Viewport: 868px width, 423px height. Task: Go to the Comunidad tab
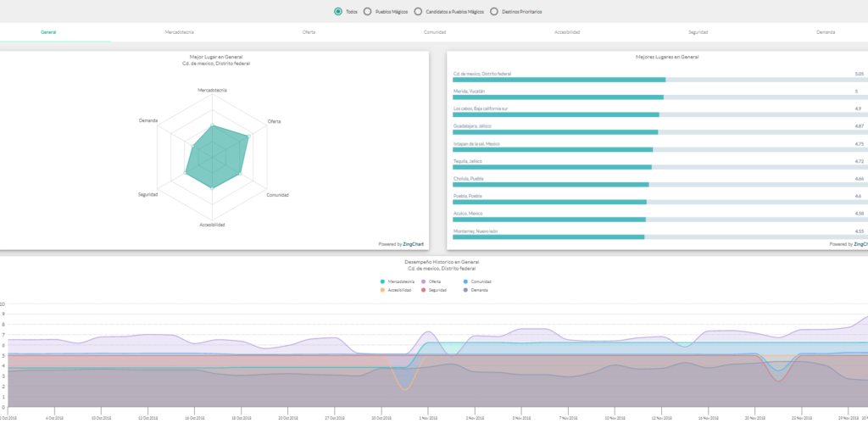(x=435, y=32)
